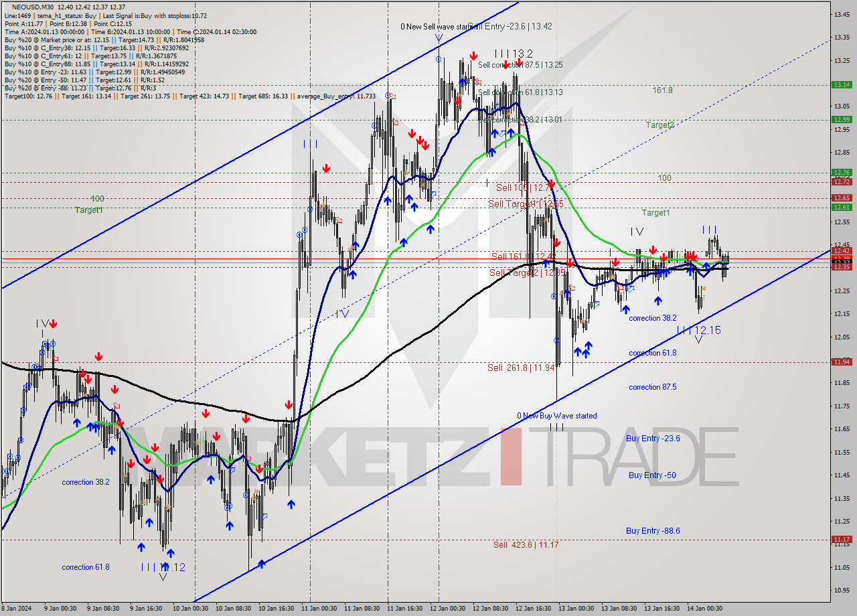857x616 pixels.
Task: Click the 13.45 price axis tick
Action: pos(841,14)
